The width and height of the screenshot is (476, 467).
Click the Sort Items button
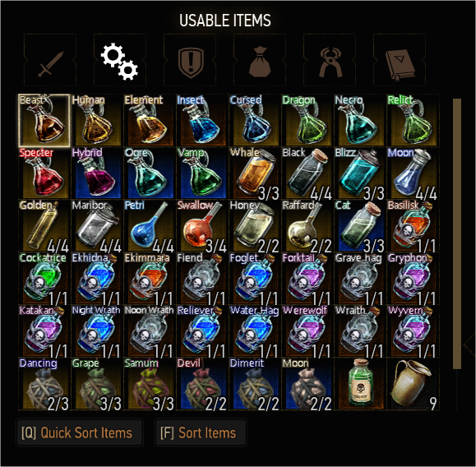click(201, 432)
